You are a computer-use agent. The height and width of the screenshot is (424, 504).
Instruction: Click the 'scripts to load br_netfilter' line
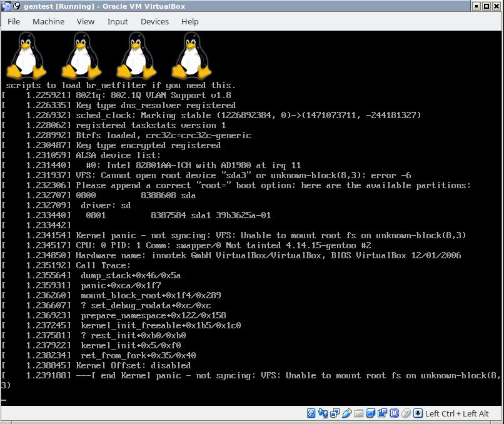pos(121,86)
